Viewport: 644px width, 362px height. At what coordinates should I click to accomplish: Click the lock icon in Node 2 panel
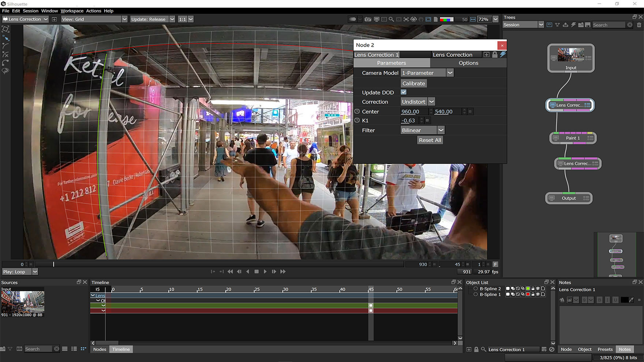(495, 54)
